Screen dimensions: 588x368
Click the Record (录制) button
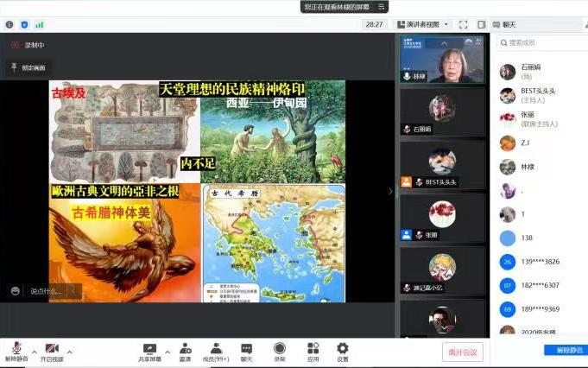coord(280,352)
